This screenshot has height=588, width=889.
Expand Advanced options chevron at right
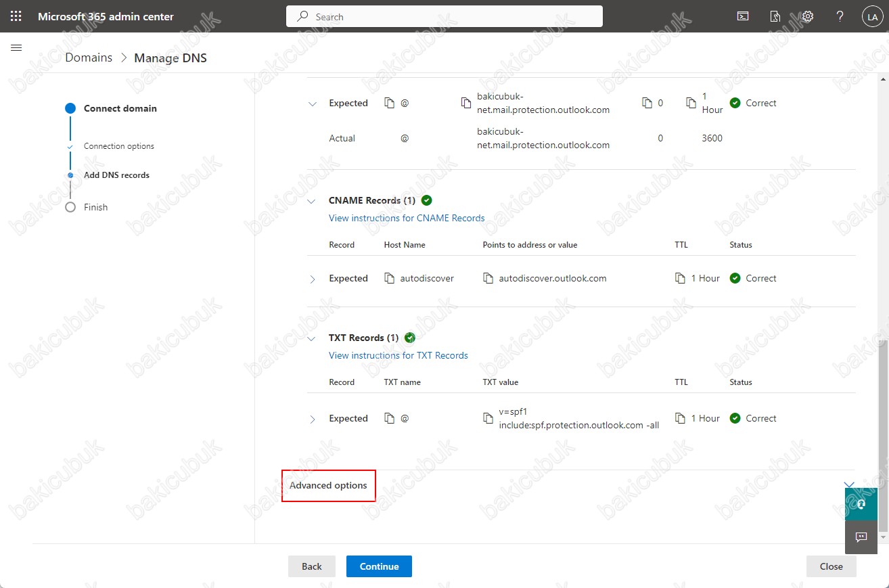click(849, 484)
